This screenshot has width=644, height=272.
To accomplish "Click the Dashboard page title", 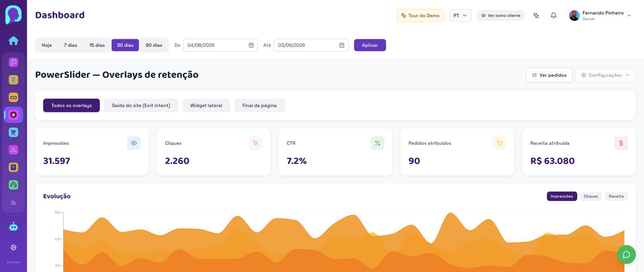I will click(60, 15).
